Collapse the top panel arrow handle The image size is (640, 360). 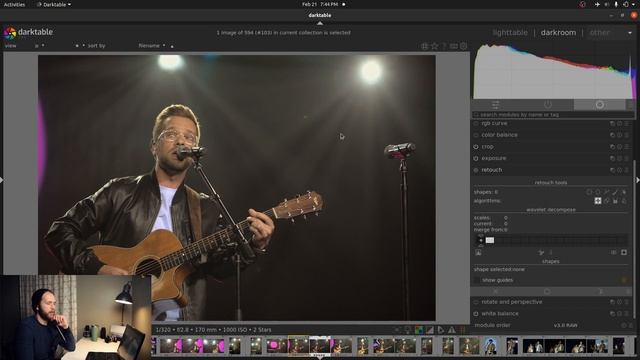click(320, 23)
